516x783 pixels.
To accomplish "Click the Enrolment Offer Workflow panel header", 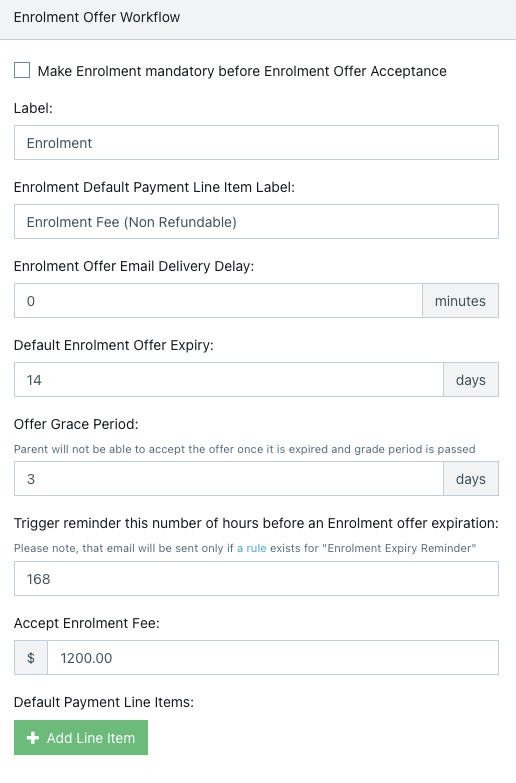I will 258,19.
